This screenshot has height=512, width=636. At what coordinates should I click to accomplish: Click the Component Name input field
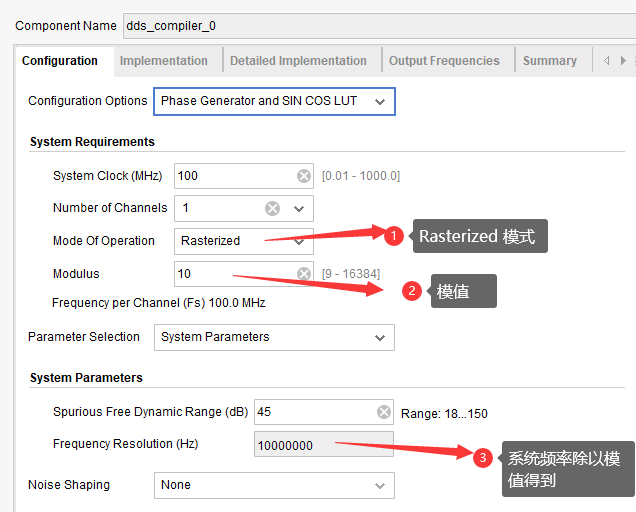click(379, 26)
